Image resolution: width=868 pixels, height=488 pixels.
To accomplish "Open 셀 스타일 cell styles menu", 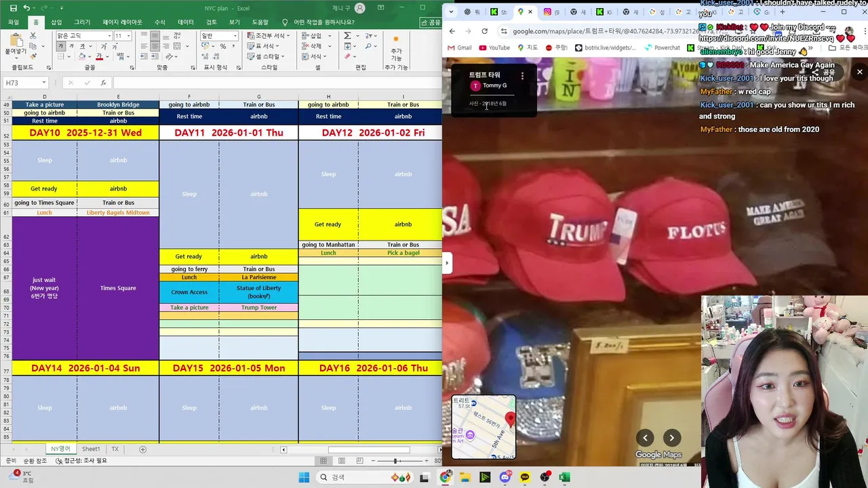I will (267, 56).
